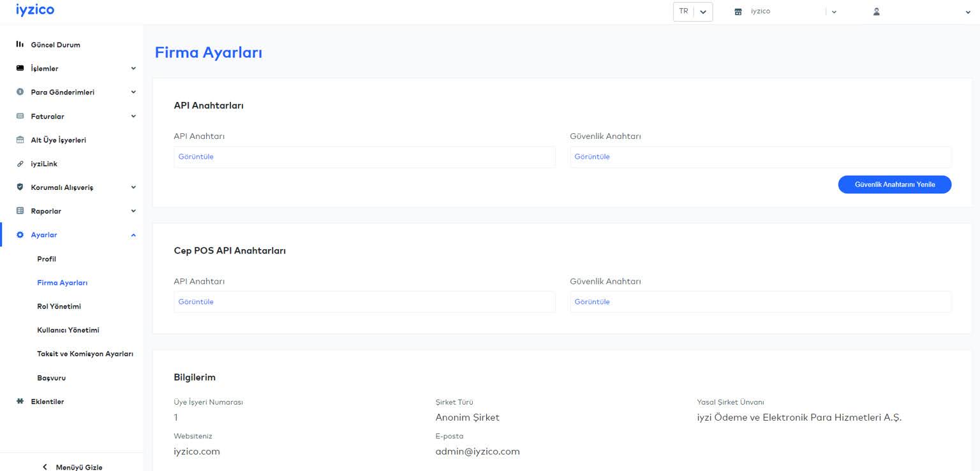Collapse the Ayarlar submenu chevron
The image size is (980, 471).
pyautogui.click(x=133, y=235)
